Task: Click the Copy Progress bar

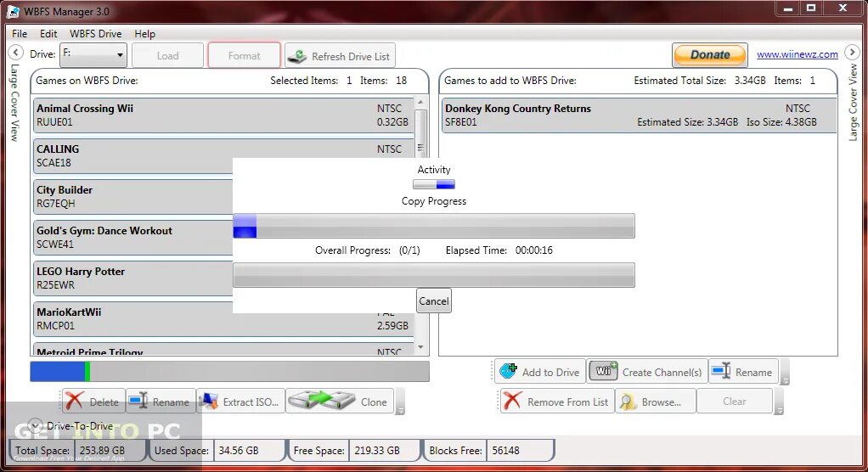Action: coord(434,226)
